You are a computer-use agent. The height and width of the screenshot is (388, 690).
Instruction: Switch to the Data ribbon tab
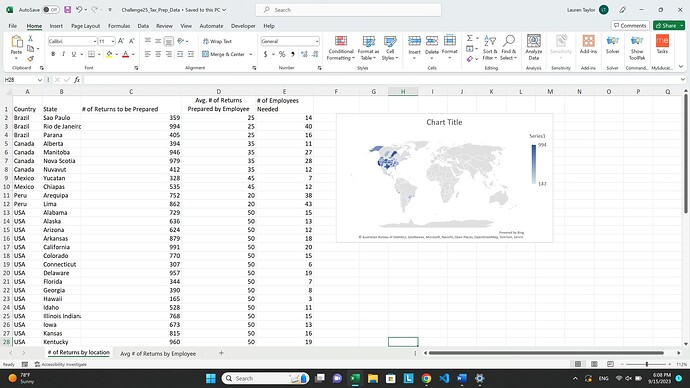click(143, 26)
